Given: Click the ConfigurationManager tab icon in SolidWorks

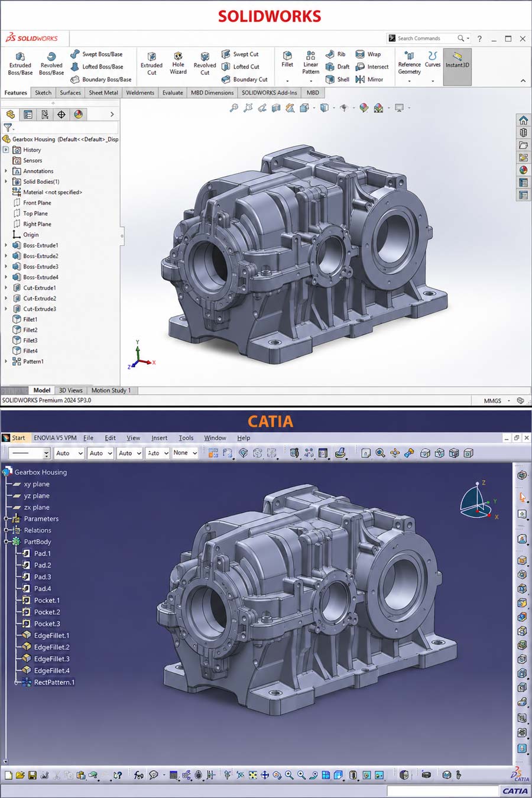Looking at the screenshot, I should point(44,115).
